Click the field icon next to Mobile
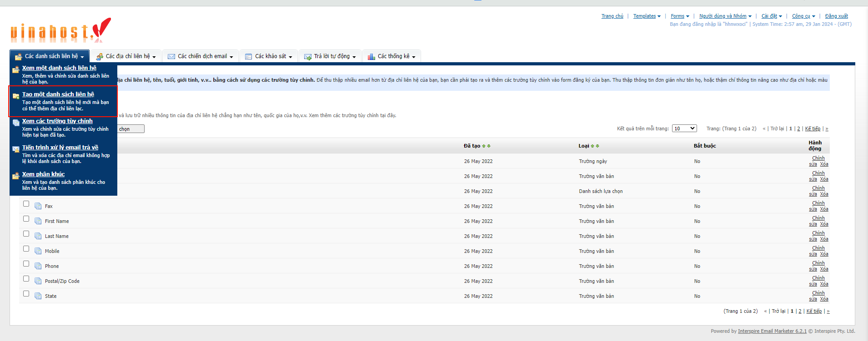Screen dimensions: 868x341 [x=38, y=251]
